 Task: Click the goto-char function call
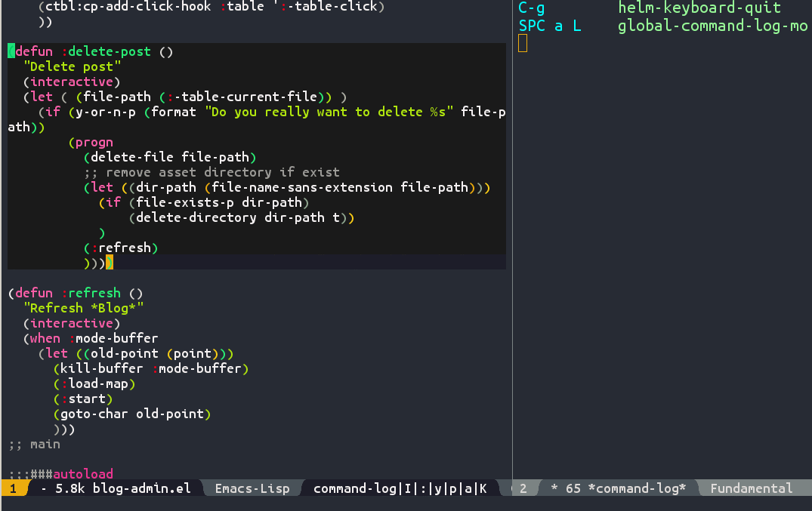[x=94, y=414]
